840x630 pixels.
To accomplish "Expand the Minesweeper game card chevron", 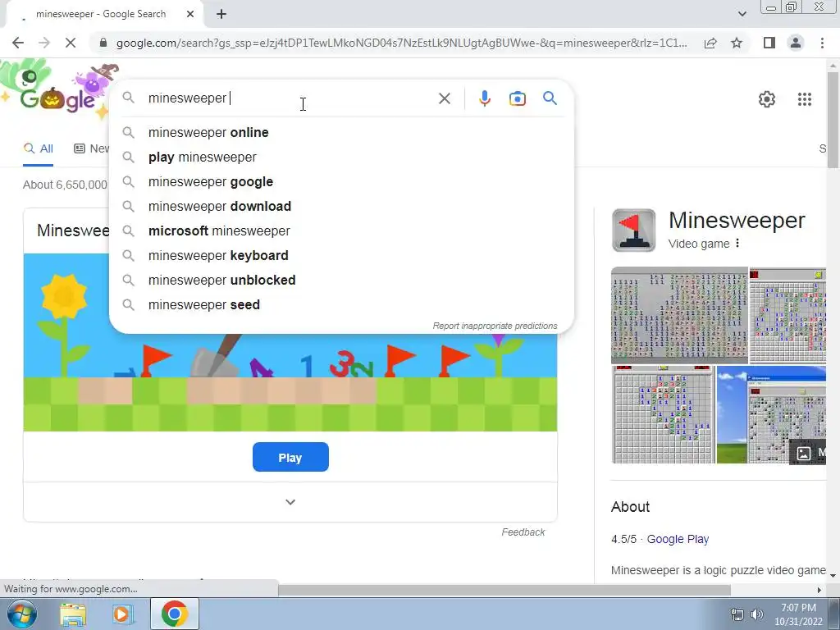I will (290, 502).
